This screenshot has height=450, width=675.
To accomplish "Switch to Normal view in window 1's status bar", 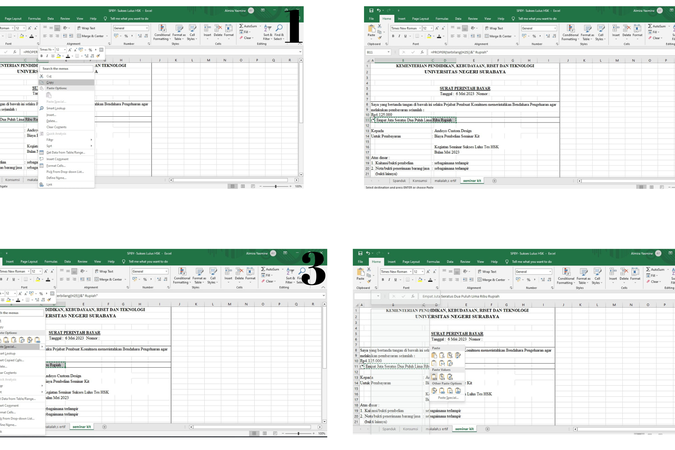I will tap(233, 186).
